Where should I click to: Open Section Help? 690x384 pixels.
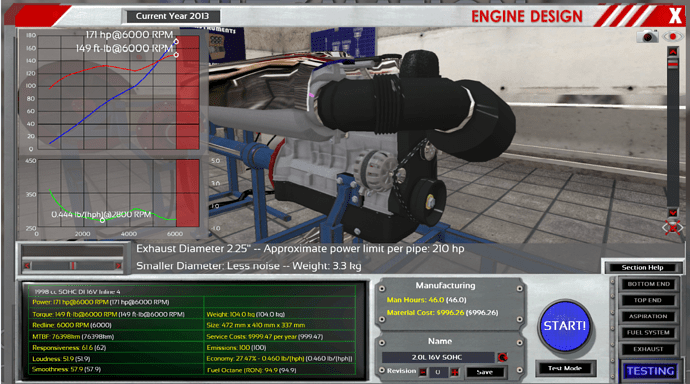[642, 267]
